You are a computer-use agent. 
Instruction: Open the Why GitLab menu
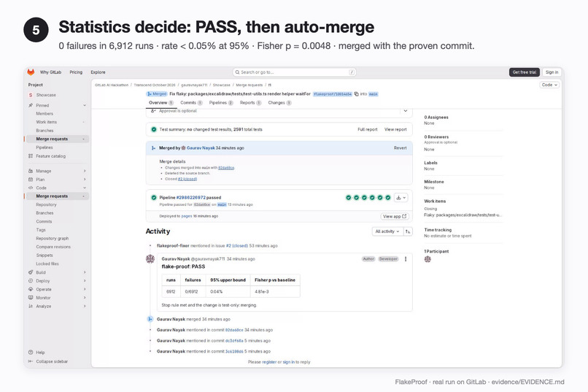[50, 72]
